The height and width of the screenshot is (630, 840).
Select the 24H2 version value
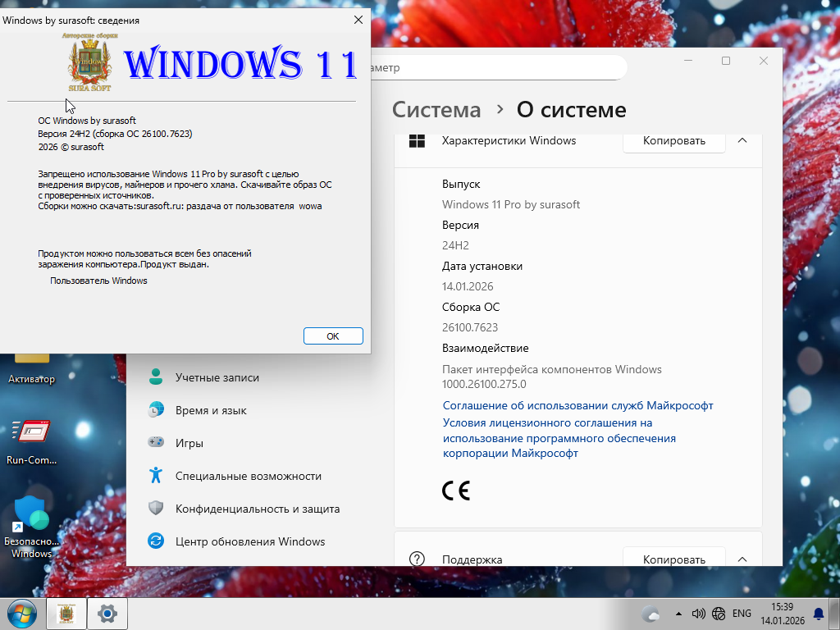455,245
